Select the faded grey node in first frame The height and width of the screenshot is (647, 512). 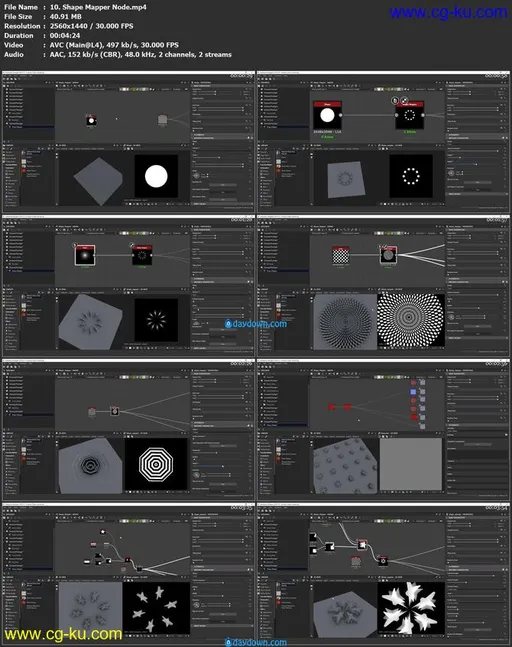coord(163,120)
